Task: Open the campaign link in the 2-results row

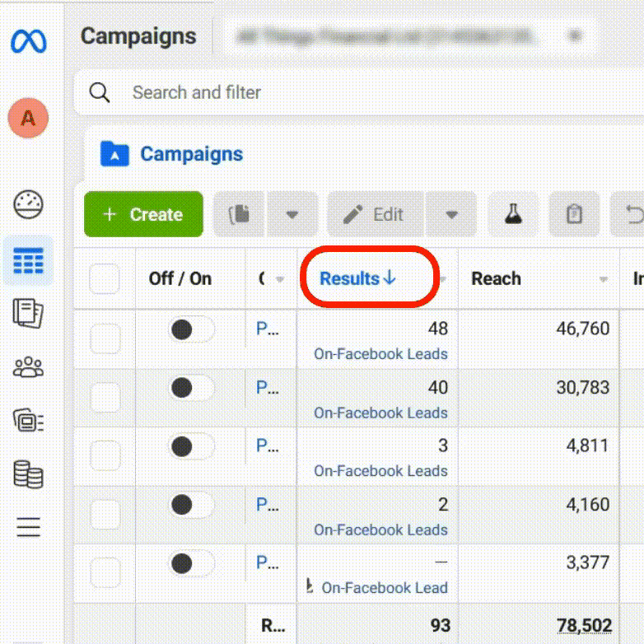Action: (268, 504)
